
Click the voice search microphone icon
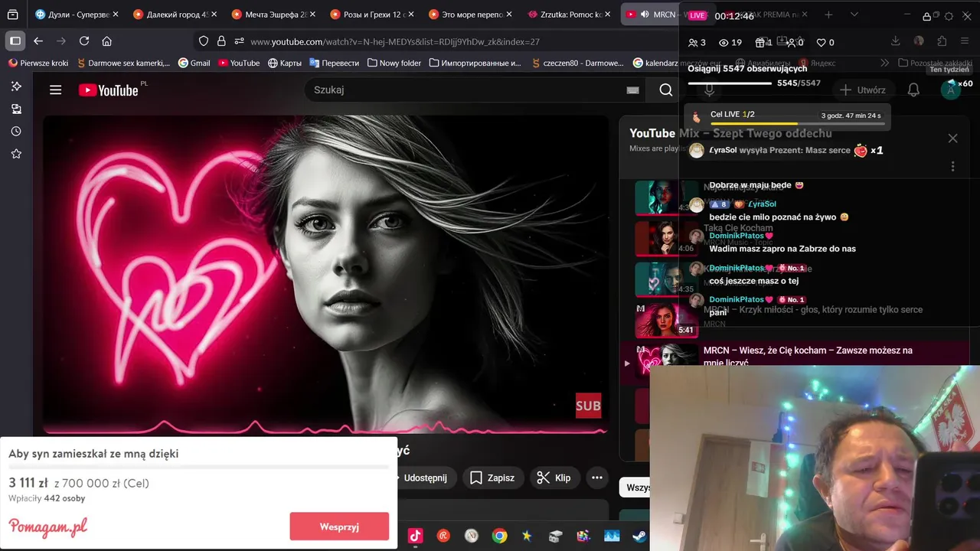pyautogui.click(x=709, y=90)
